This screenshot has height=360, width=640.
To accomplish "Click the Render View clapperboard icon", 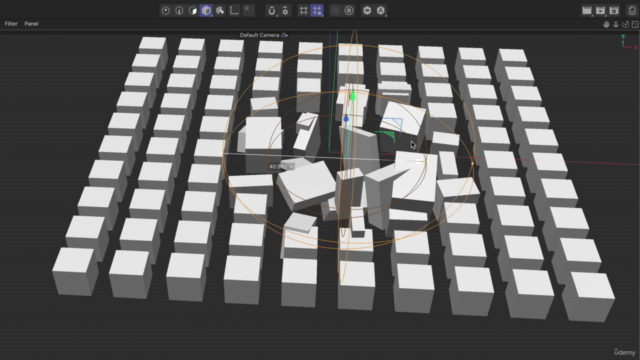I will [x=587, y=11].
